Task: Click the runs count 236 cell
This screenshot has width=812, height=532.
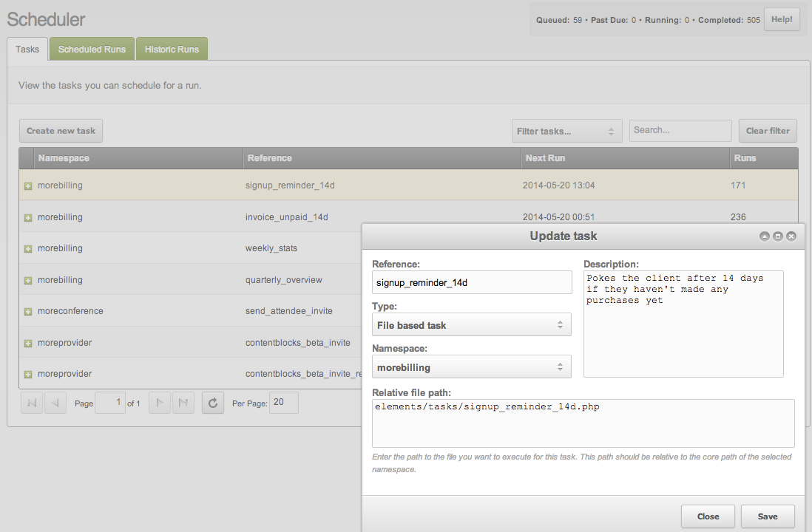Action: 738,217
